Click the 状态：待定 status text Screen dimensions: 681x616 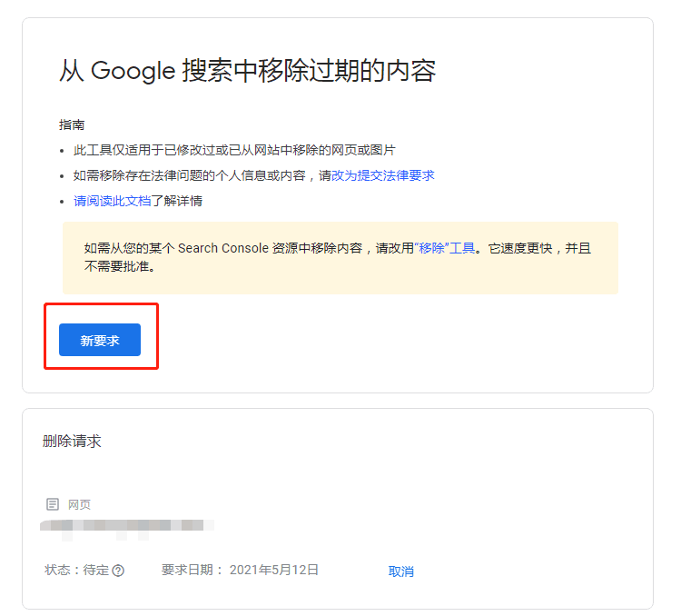pos(77,570)
